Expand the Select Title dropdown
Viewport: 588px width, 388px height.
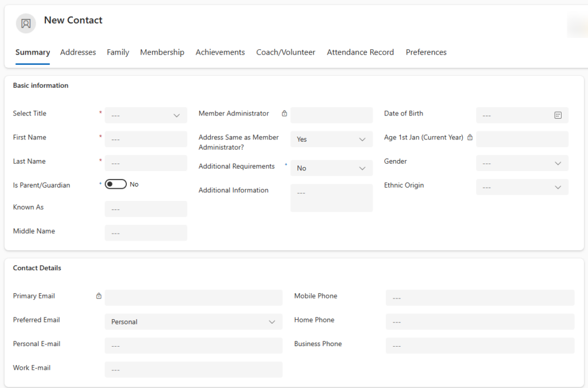146,115
